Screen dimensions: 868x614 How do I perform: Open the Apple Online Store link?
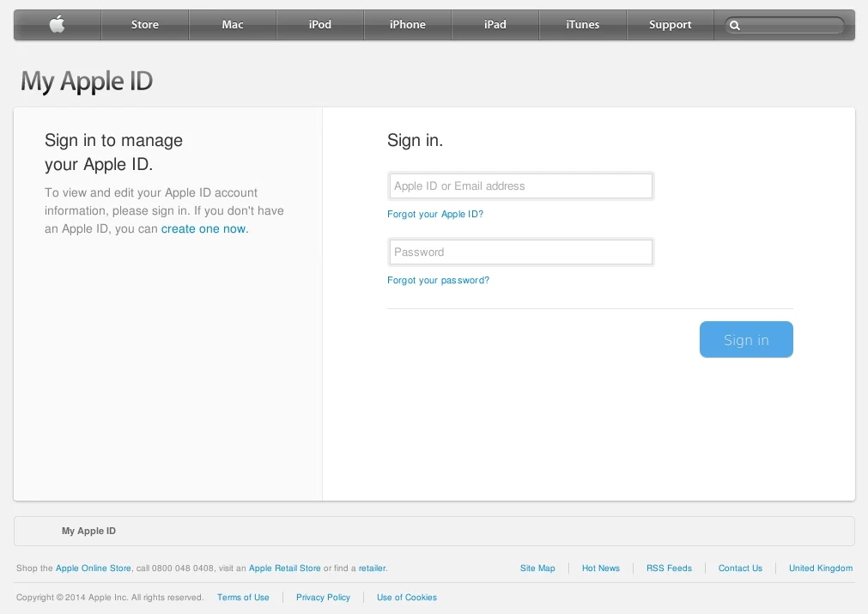coord(93,568)
